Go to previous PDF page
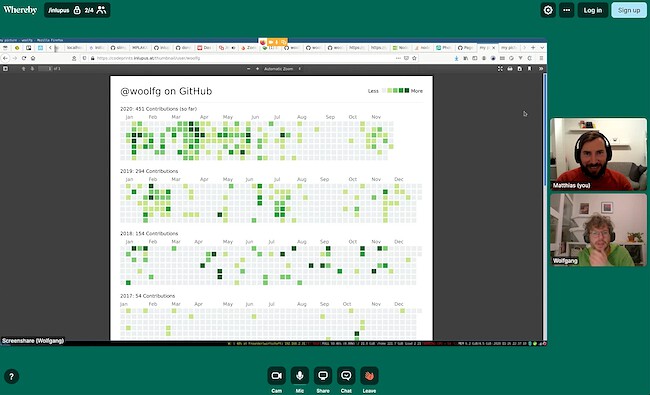Screen dimensions: 650x395 coord(24,68)
